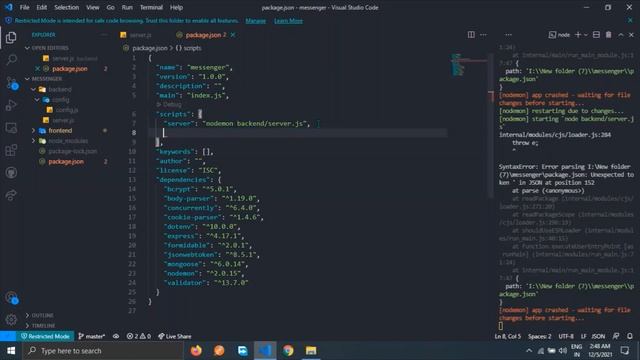Expand the node_modules folder

pyautogui.click(x=33, y=141)
